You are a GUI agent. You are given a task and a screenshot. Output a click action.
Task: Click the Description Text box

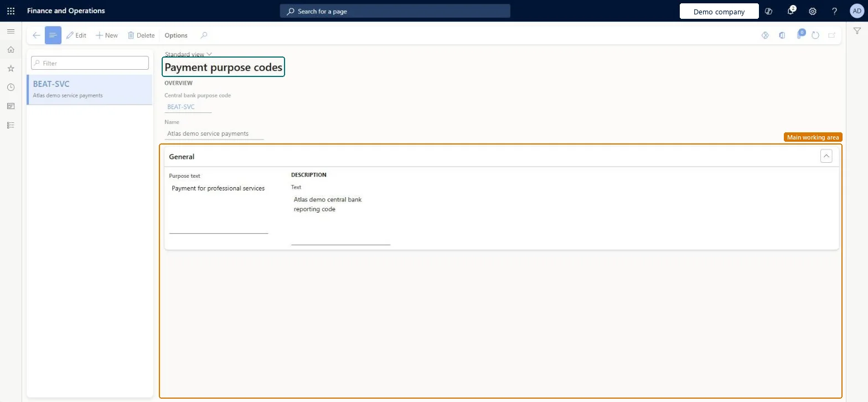(341, 219)
